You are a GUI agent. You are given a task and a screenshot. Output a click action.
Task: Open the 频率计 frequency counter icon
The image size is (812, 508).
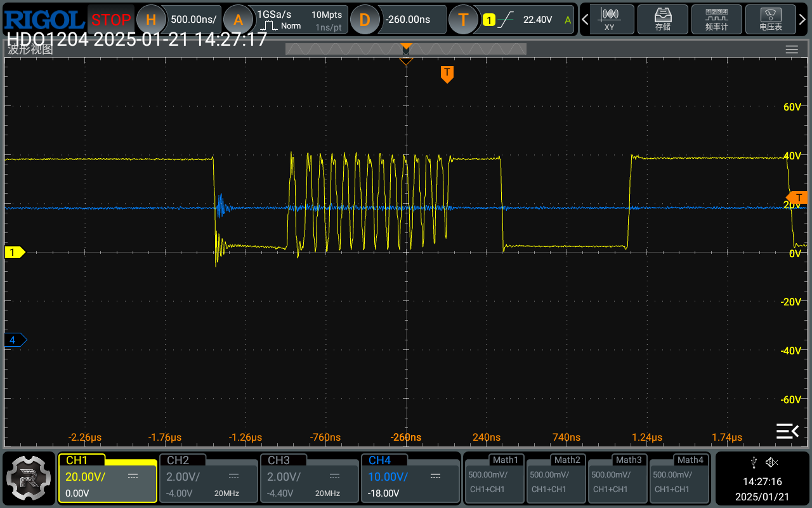(x=716, y=19)
